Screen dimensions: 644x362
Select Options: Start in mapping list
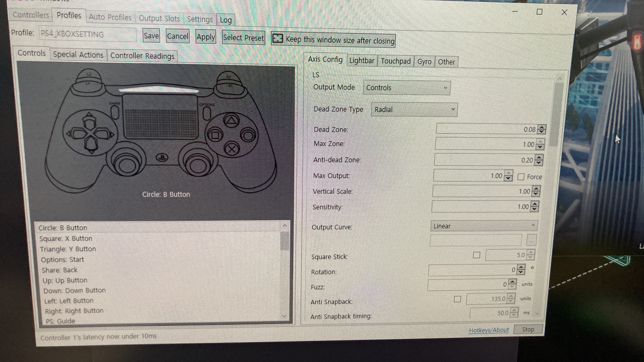(x=63, y=260)
